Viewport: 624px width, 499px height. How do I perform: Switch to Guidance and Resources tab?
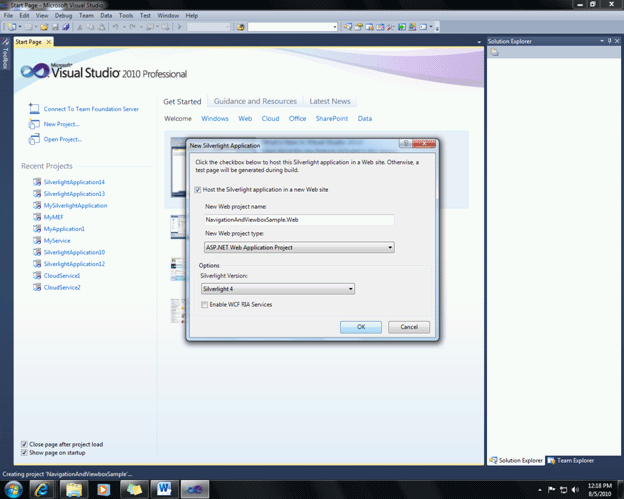point(255,101)
